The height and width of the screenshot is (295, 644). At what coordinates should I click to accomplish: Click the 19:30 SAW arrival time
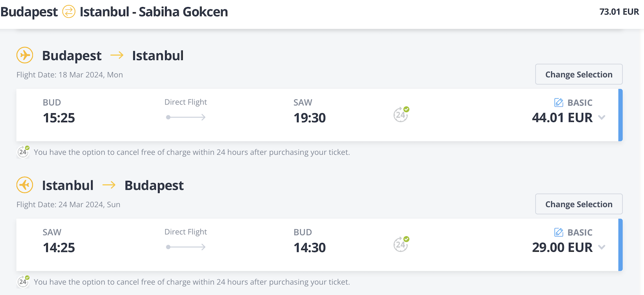coord(310,118)
